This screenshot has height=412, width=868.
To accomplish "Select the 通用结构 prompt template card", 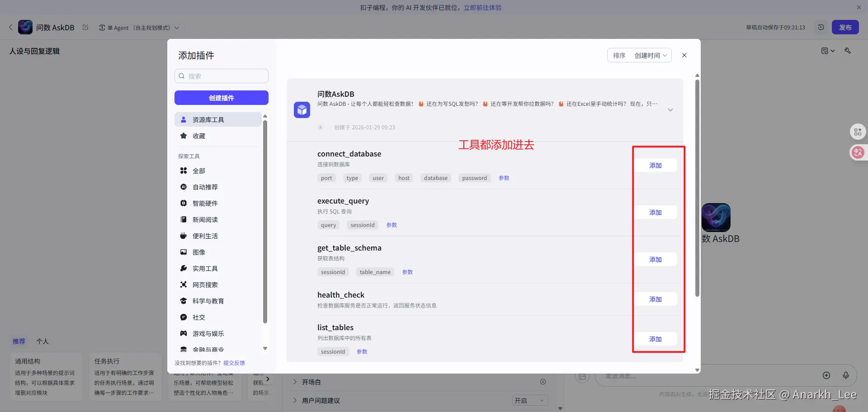I will (x=46, y=376).
